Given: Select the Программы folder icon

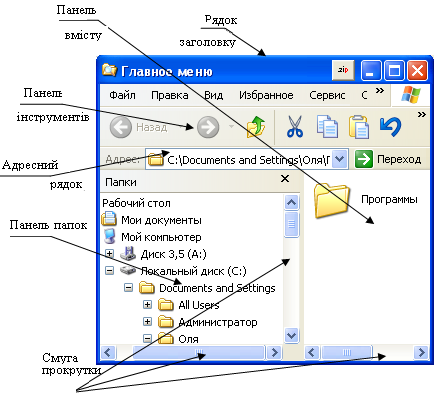Looking at the screenshot, I should click(331, 201).
